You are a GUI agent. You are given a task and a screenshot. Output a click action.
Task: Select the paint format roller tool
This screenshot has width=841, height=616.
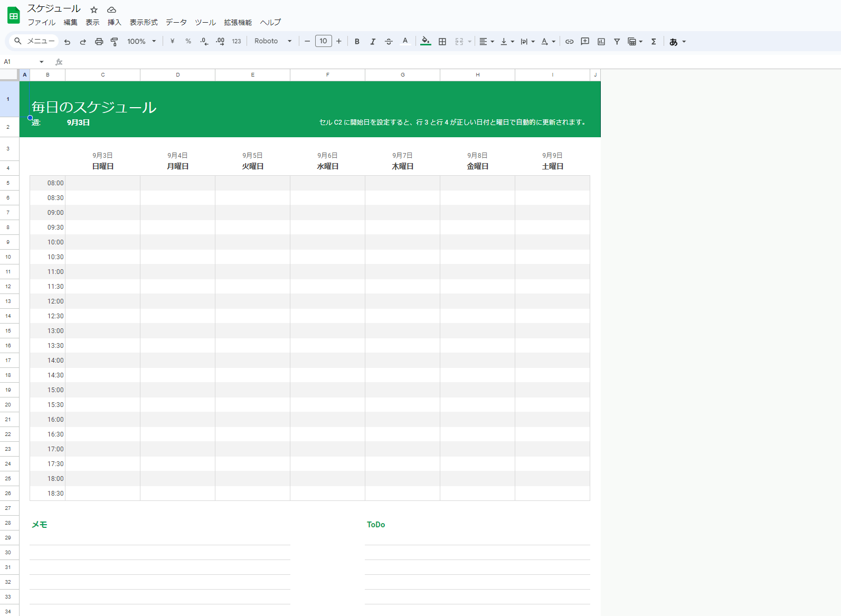(114, 42)
